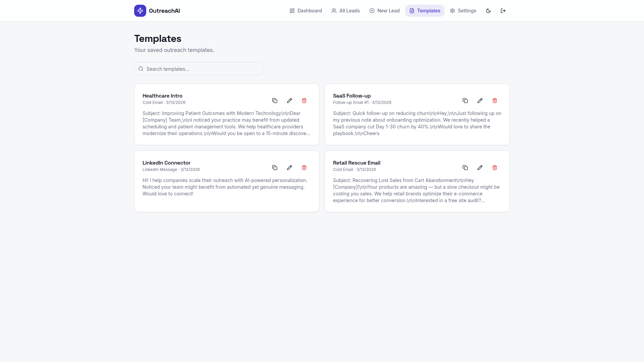Click 'LinkedIn Message · 3/13/2026' label
The width and height of the screenshot is (644, 362).
pos(171,170)
